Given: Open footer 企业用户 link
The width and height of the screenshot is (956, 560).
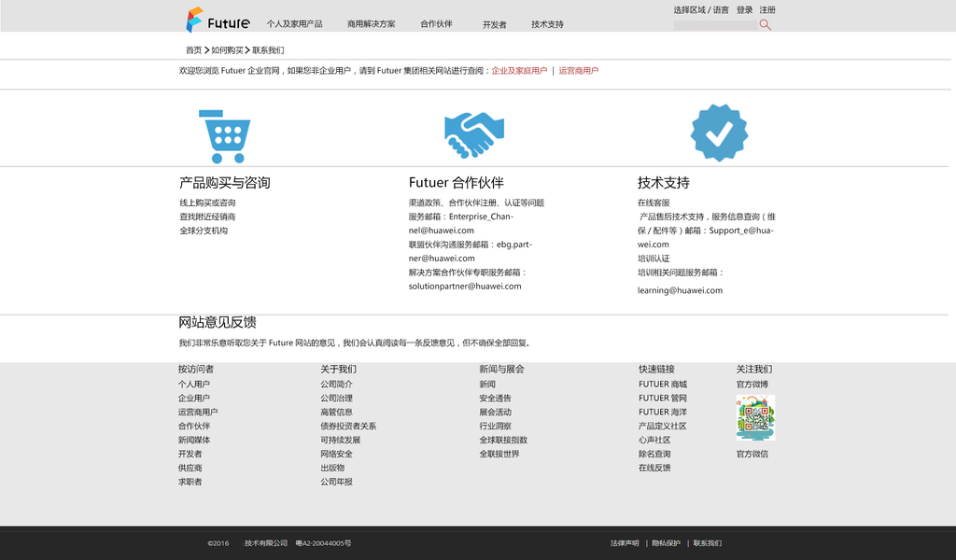Looking at the screenshot, I should click(194, 398).
